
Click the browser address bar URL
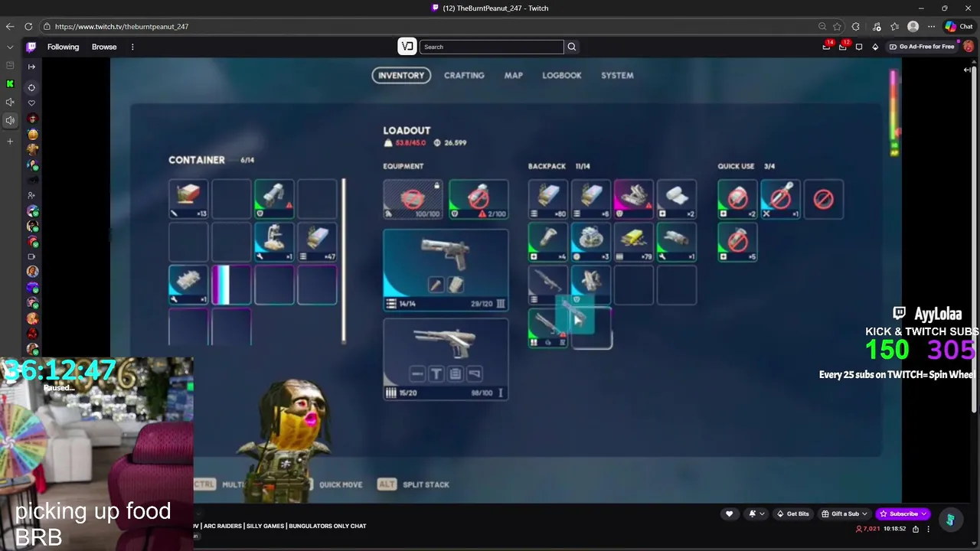click(x=122, y=26)
